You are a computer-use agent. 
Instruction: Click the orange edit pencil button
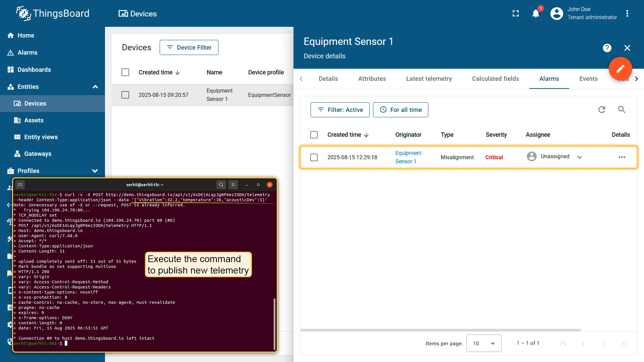click(x=620, y=69)
